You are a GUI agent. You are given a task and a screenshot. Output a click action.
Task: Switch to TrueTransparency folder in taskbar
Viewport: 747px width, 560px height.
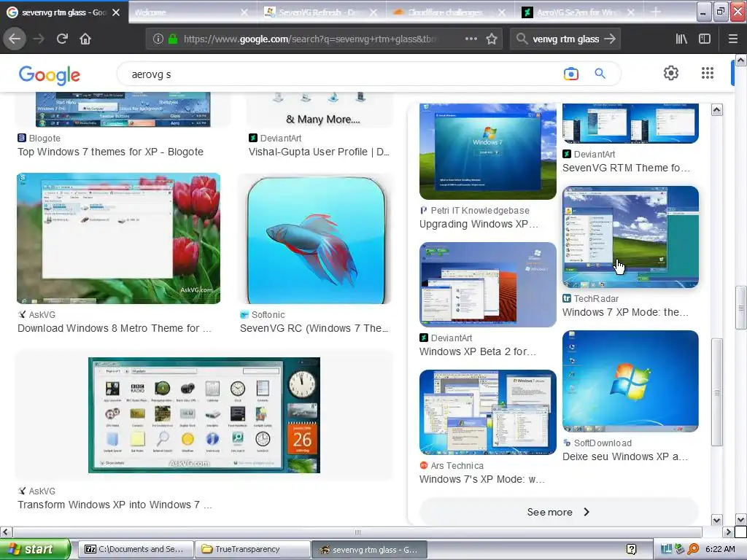[x=253, y=549]
